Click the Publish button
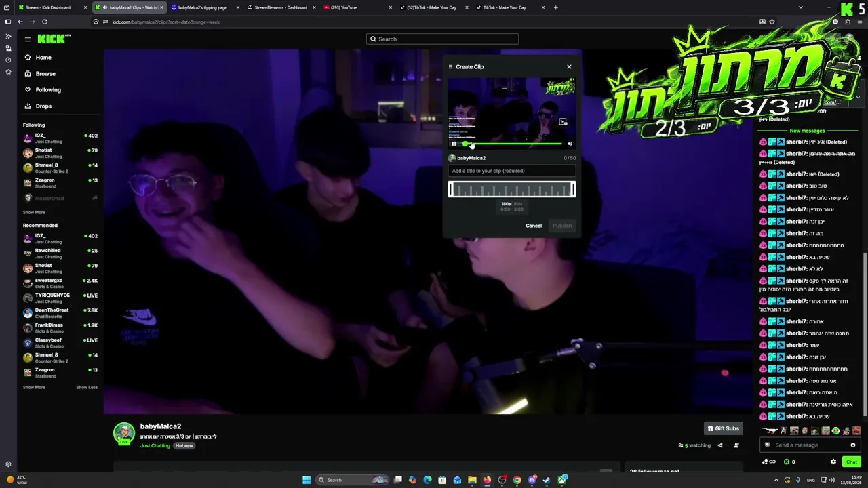Image resolution: width=868 pixels, height=488 pixels. pyautogui.click(x=562, y=226)
